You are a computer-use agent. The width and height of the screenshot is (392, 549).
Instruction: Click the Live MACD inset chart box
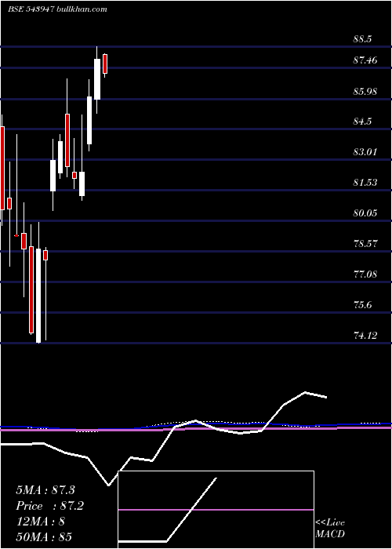[x=216, y=510]
